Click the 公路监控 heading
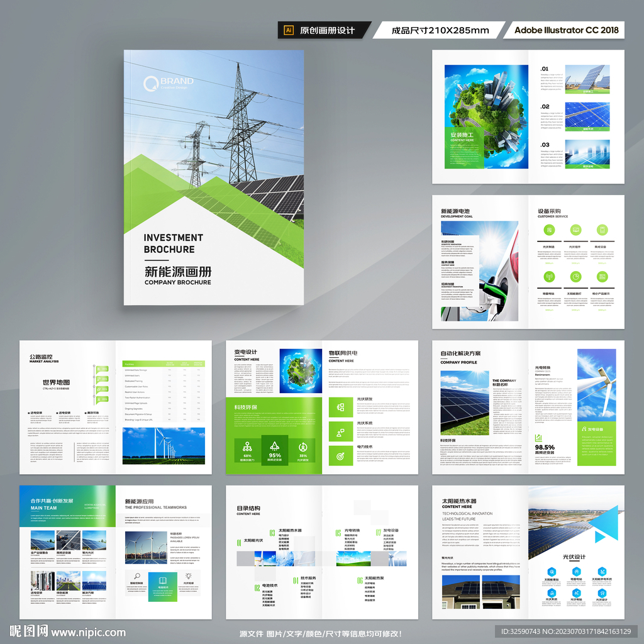 pos(41,357)
